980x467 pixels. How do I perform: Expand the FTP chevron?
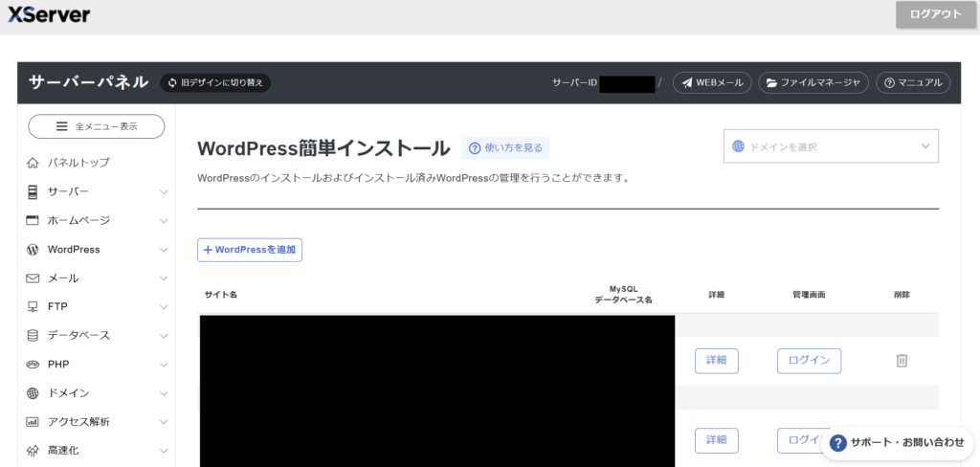pos(164,307)
